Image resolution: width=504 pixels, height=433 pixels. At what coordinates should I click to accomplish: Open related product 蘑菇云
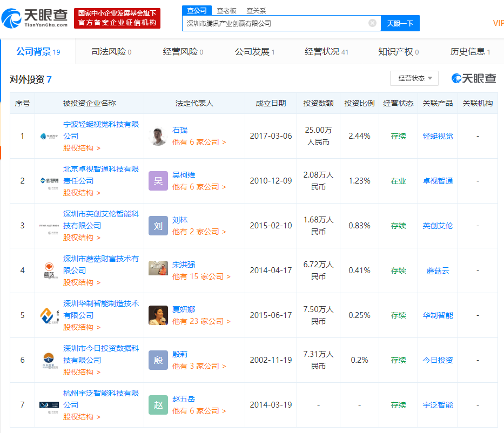point(438,271)
